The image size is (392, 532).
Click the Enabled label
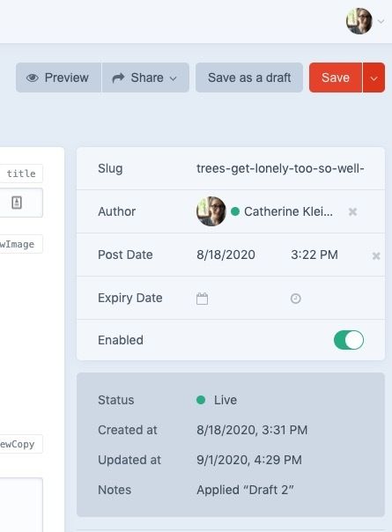(x=121, y=340)
